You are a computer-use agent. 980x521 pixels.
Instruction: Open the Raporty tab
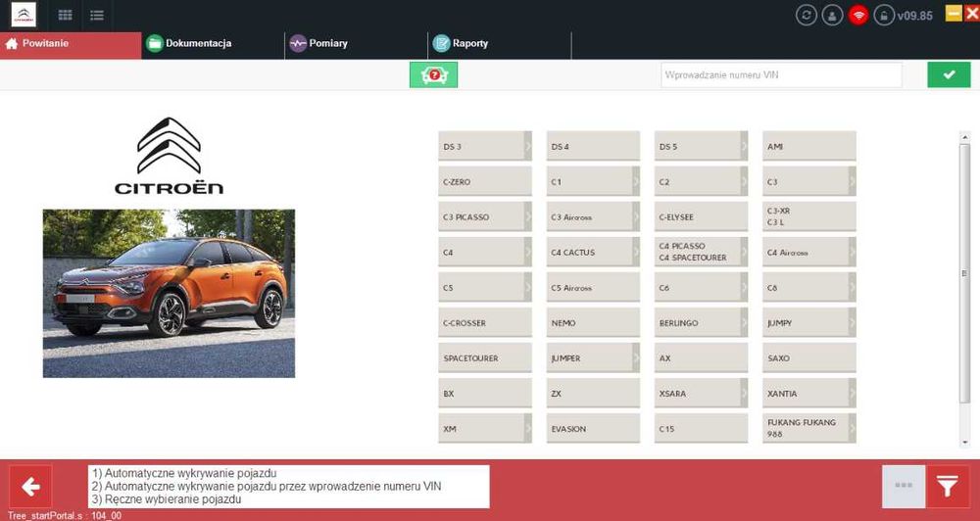click(x=500, y=44)
